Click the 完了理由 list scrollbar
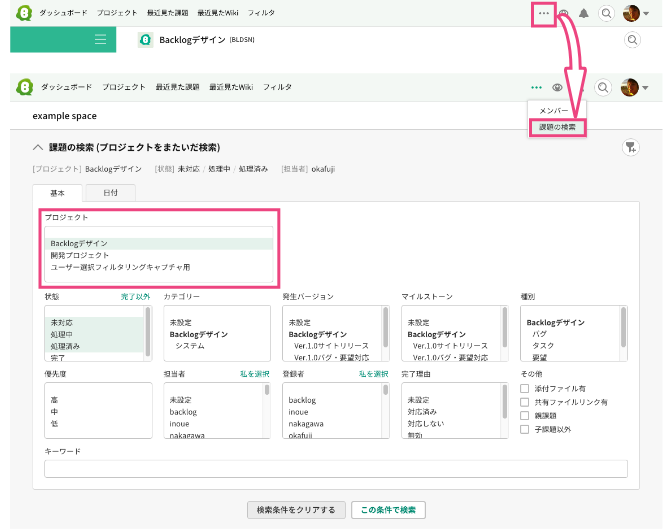 pyautogui.click(x=504, y=402)
